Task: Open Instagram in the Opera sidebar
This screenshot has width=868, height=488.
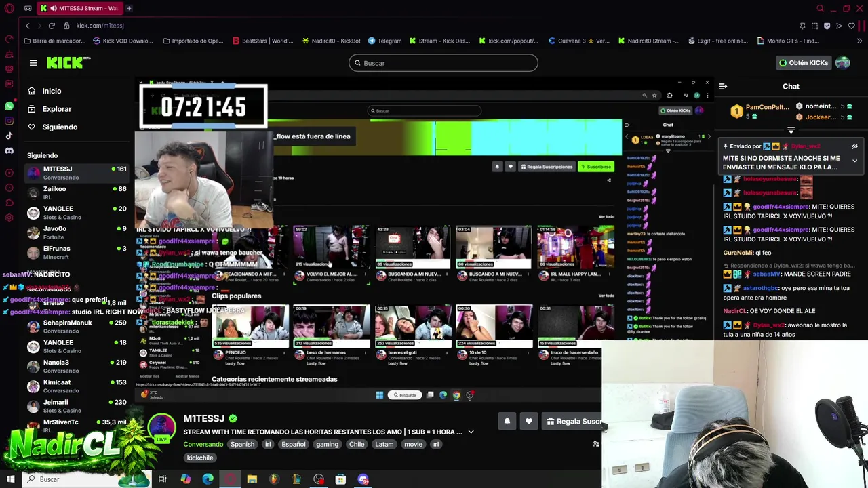Action: pyautogui.click(x=9, y=121)
